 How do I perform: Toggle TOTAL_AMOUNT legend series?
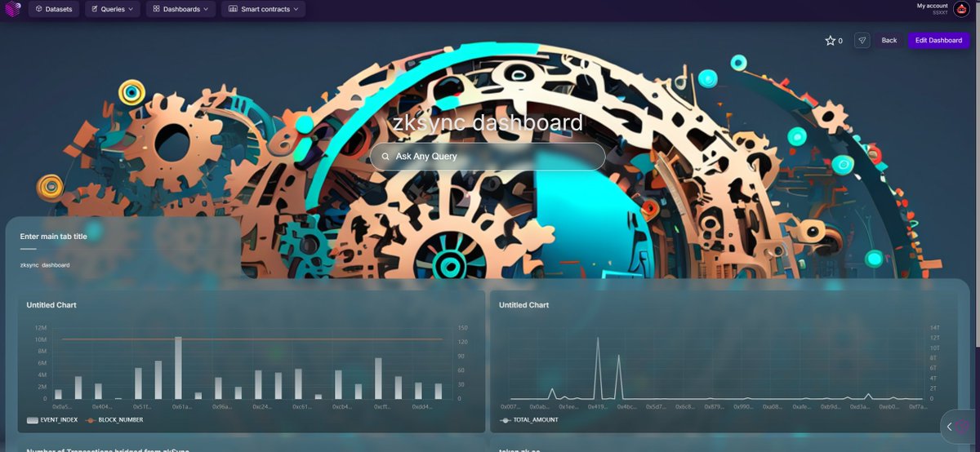click(x=528, y=420)
